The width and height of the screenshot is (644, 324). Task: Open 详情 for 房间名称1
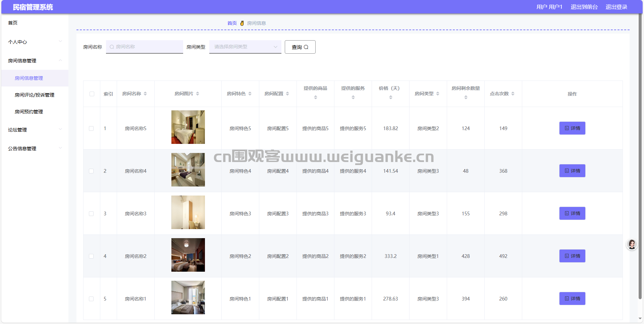pos(572,299)
